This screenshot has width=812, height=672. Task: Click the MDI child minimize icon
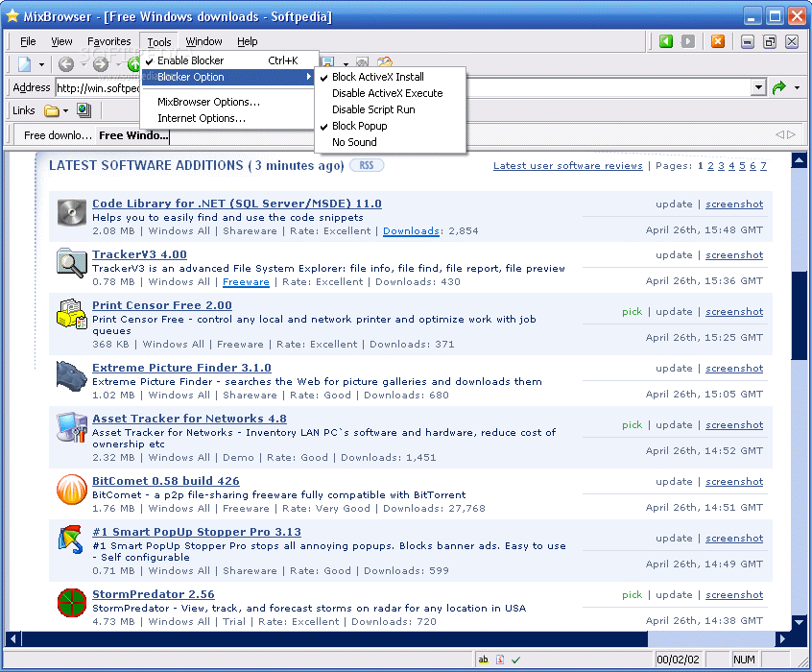[748, 41]
